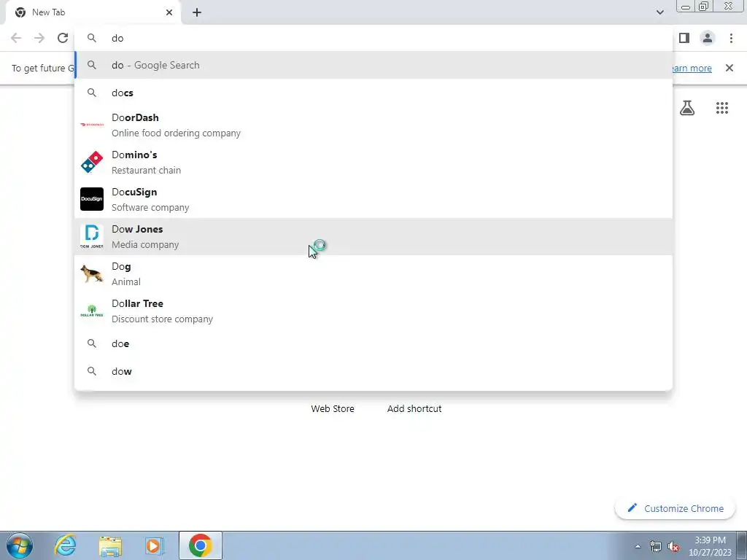Click the DocuSign logo thumbnail
Image resolution: width=747 pixels, height=560 pixels.
[92, 199]
